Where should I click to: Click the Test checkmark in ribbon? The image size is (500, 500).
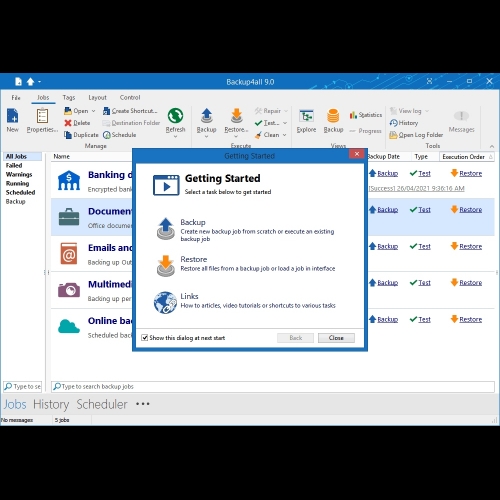(x=258, y=123)
